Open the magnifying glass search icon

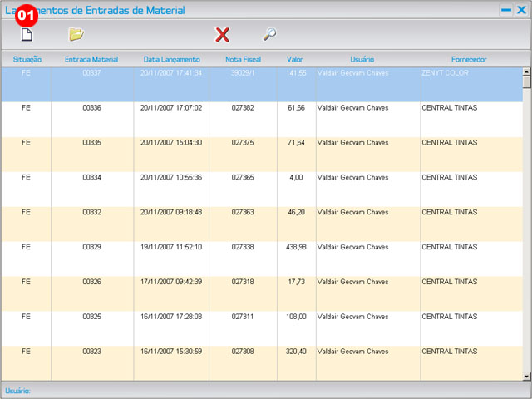tap(269, 34)
